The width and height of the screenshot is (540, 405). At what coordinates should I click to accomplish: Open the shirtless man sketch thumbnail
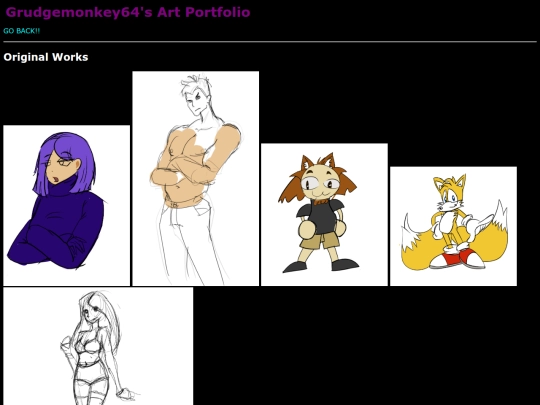coord(196,178)
